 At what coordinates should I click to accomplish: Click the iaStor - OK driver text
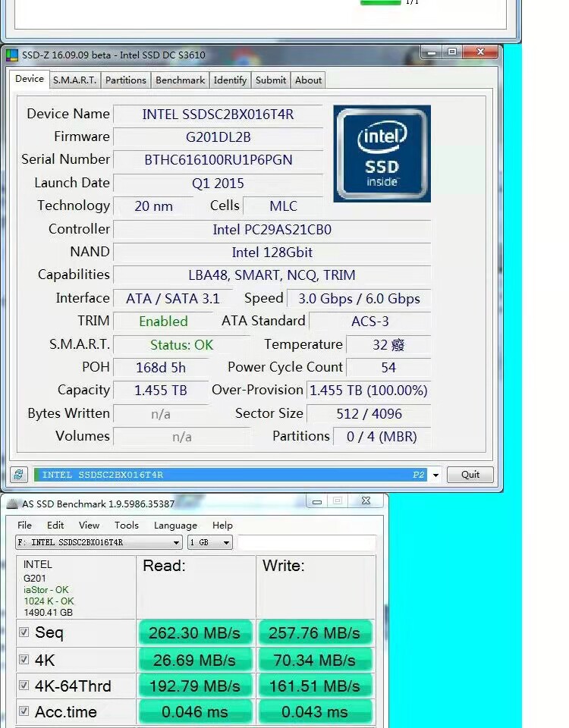[x=46, y=590]
